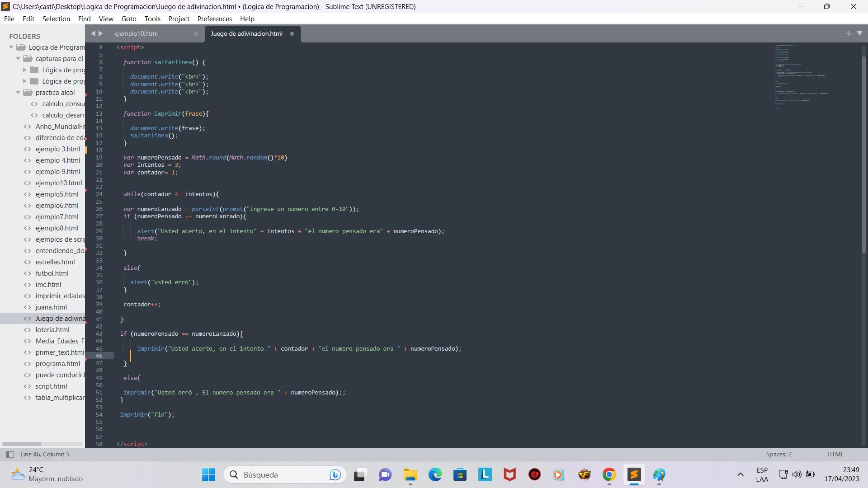The width and height of the screenshot is (868, 488).
Task: Open imc.html in sidebar
Action: point(48,284)
